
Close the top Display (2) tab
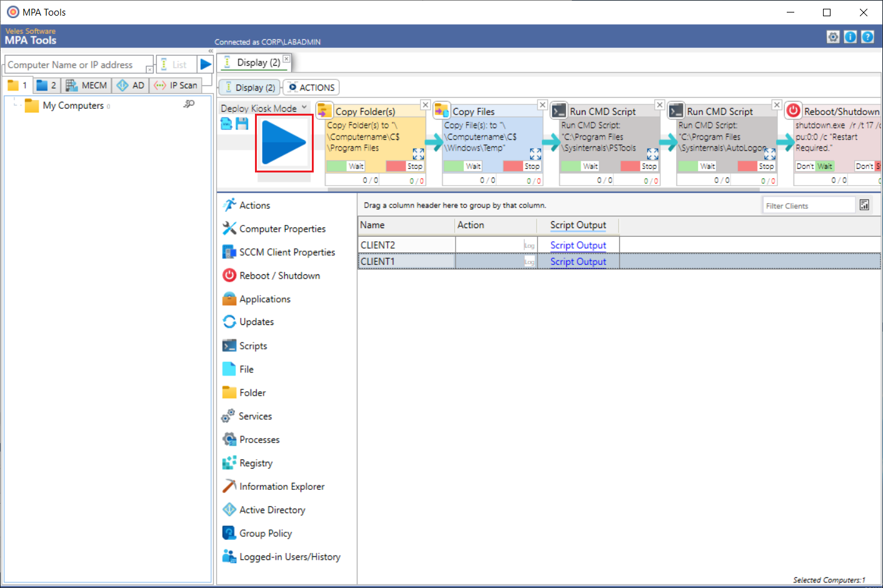pos(286,59)
